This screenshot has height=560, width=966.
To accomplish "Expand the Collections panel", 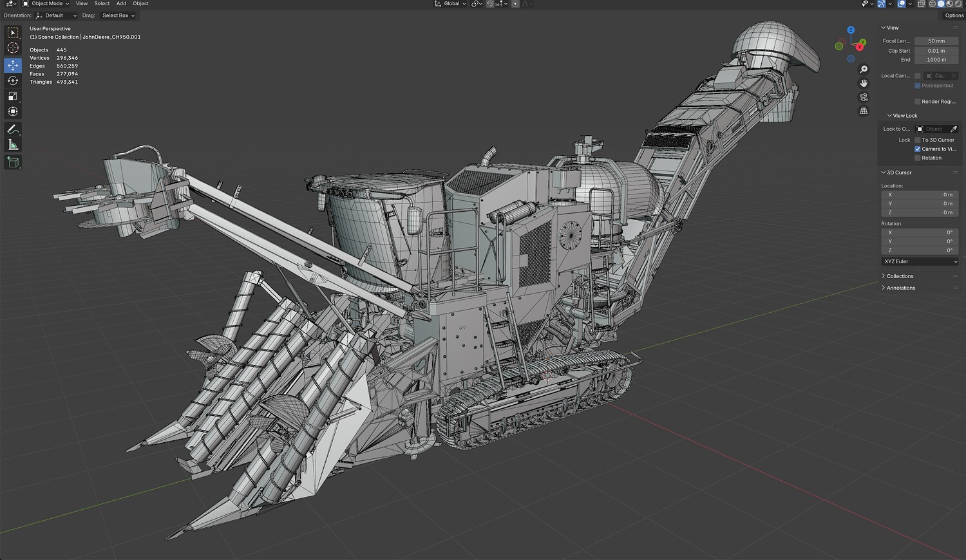I will [900, 276].
